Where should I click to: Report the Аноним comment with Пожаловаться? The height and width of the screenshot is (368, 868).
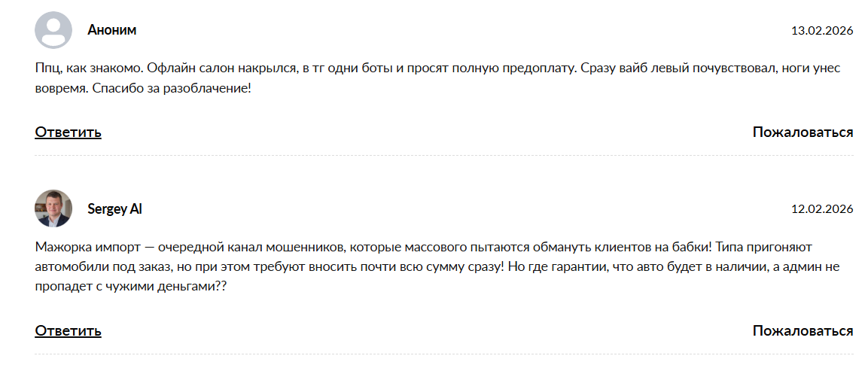click(x=803, y=132)
